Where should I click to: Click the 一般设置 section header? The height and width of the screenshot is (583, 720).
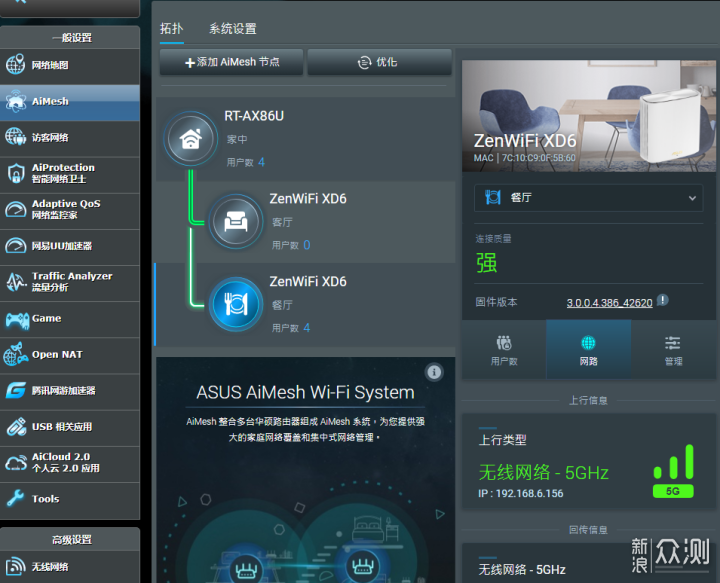tap(70, 38)
